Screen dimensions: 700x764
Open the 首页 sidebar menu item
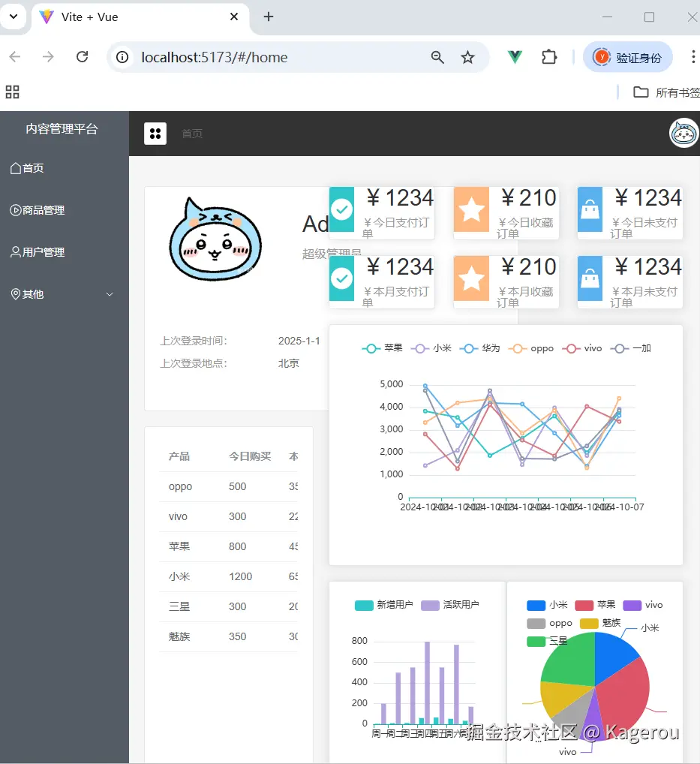(65, 168)
